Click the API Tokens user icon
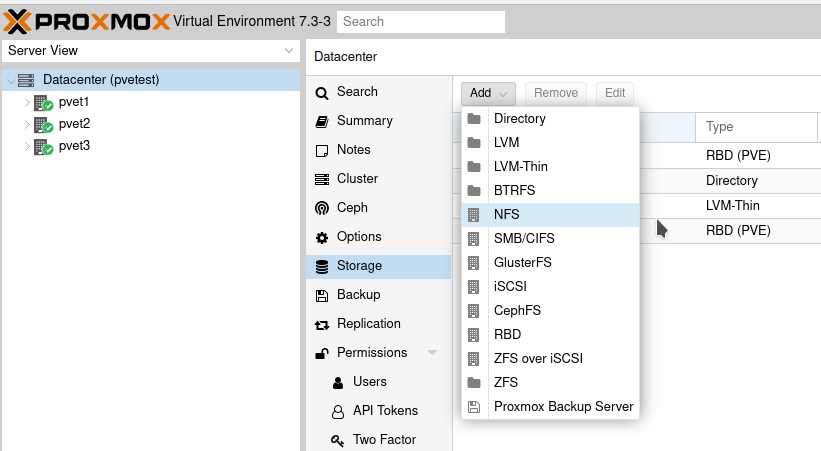 tap(338, 411)
